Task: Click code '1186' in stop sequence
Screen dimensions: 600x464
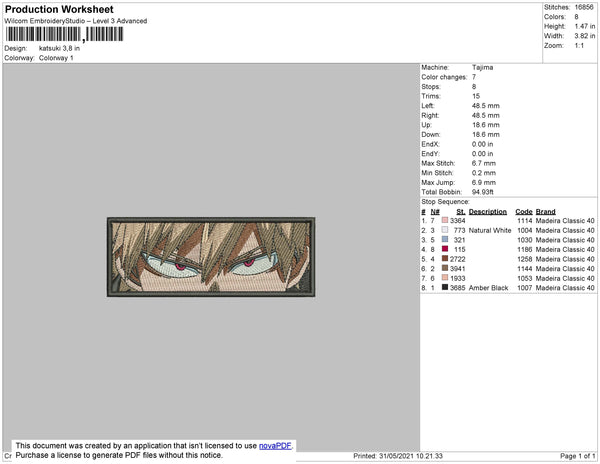Action: [x=525, y=249]
